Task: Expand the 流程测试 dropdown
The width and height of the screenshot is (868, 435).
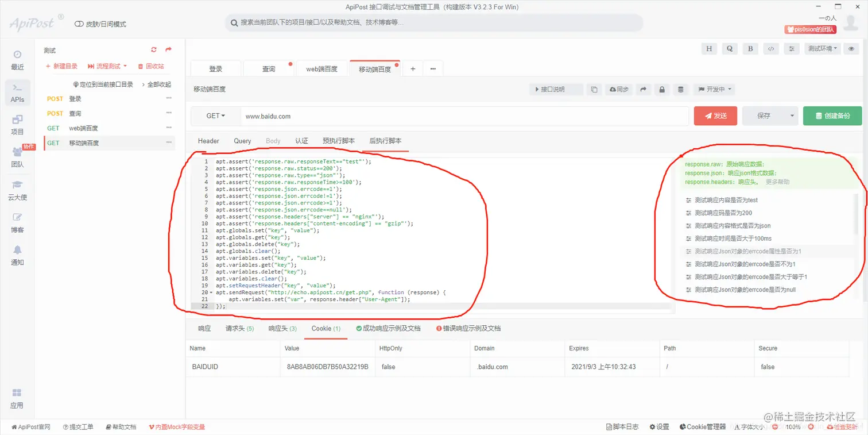Action: 107,66
